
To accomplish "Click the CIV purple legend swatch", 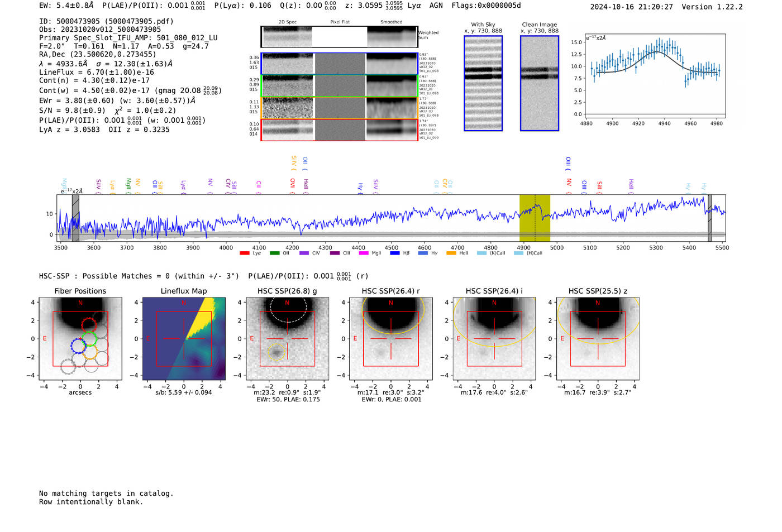I will 304,253.
